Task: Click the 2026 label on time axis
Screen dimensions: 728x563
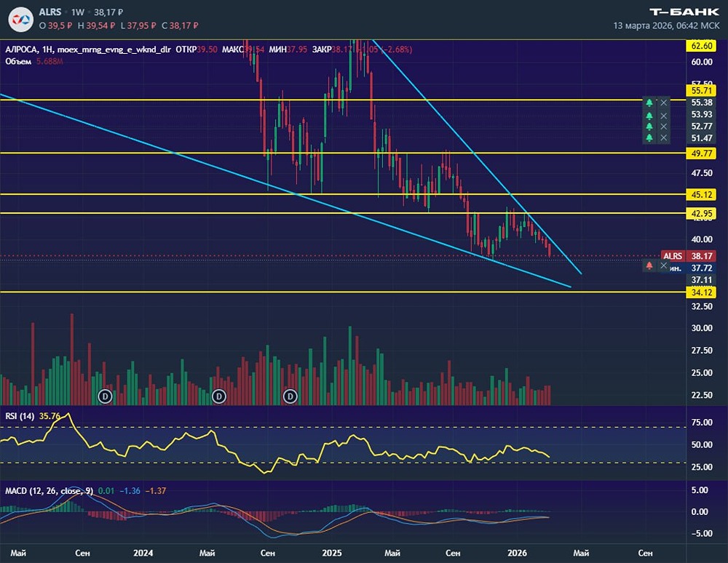Action: tap(517, 553)
